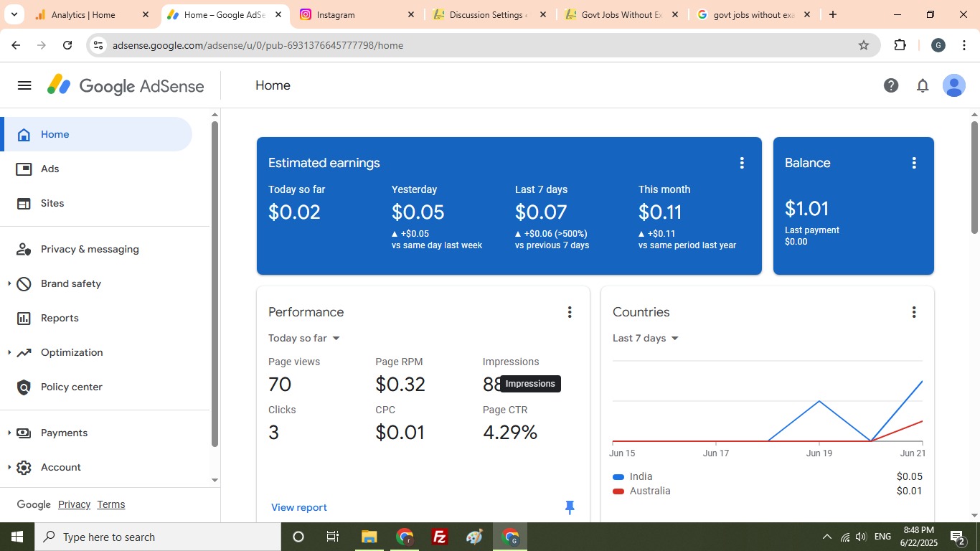Bookmark this page with the star
Image resolution: width=980 pixels, height=551 pixels.
pyautogui.click(x=864, y=45)
